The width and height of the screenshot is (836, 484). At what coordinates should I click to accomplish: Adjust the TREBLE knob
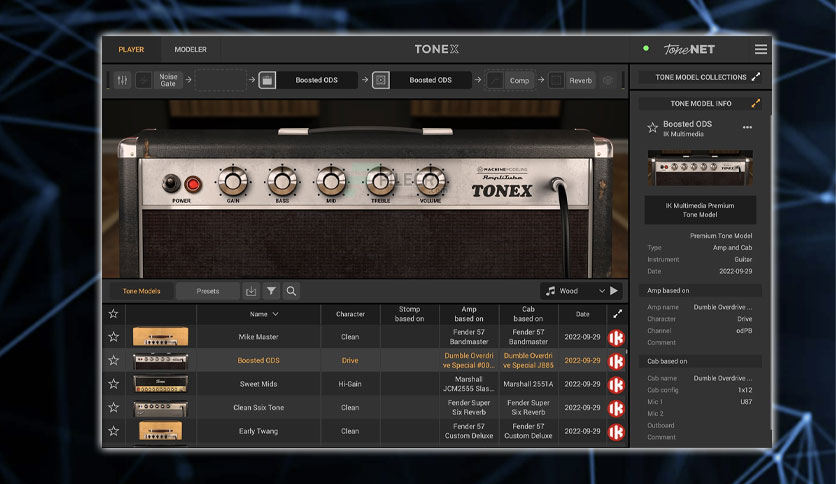click(x=380, y=181)
